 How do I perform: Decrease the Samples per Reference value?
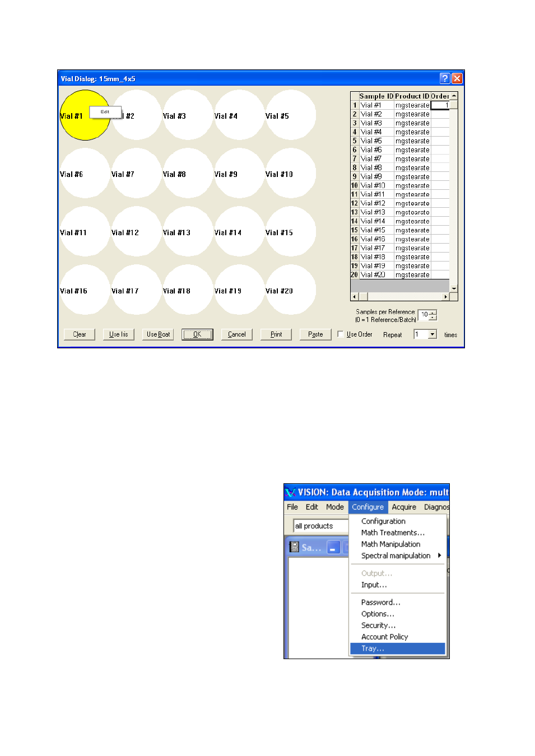(x=433, y=318)
